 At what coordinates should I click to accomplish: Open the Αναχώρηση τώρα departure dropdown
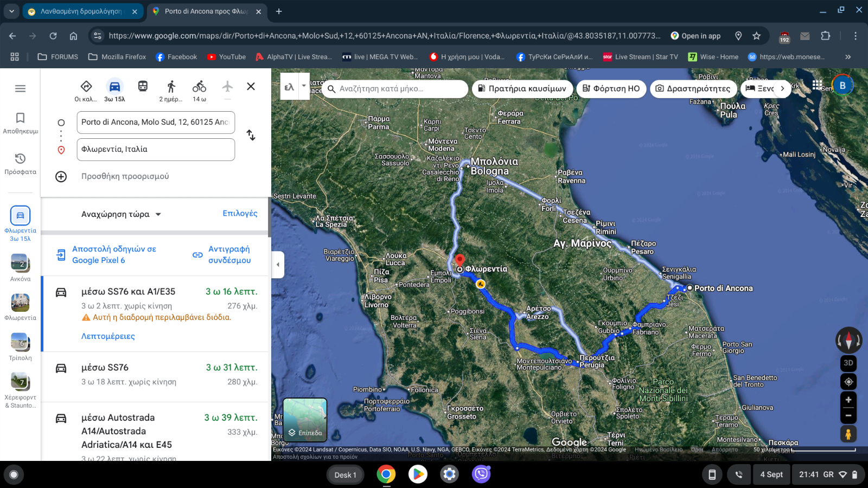(x=122, y=214)
